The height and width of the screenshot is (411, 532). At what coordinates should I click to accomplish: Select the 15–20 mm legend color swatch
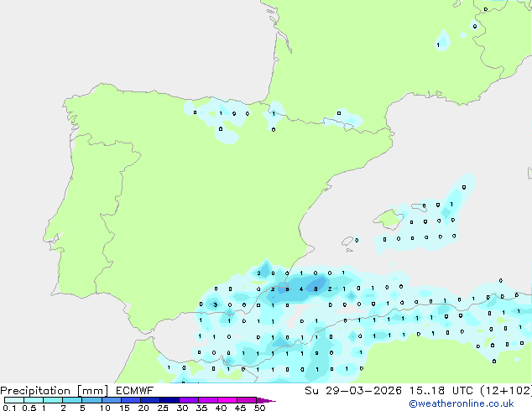click(x=131, y=400)
